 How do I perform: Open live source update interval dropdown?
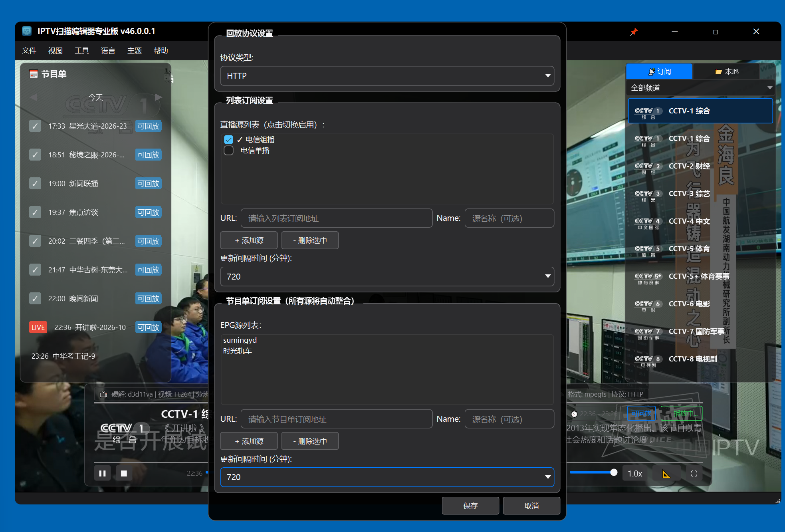[387, 276]
